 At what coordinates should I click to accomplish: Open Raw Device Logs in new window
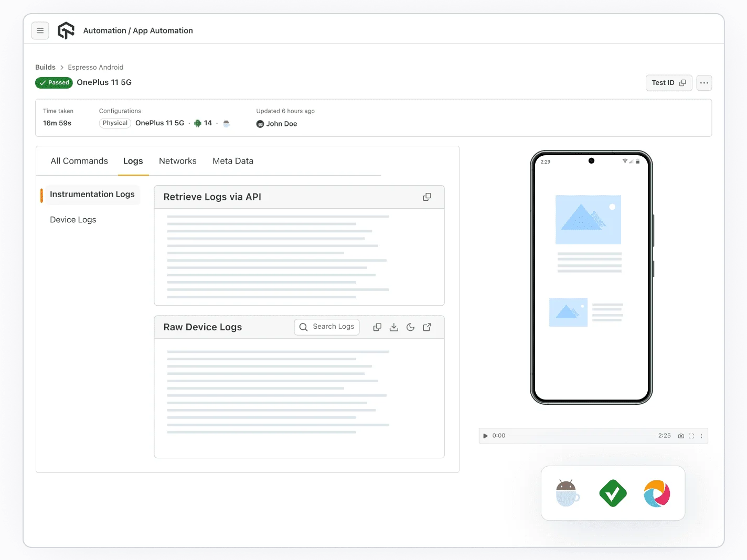pos(427,327)
